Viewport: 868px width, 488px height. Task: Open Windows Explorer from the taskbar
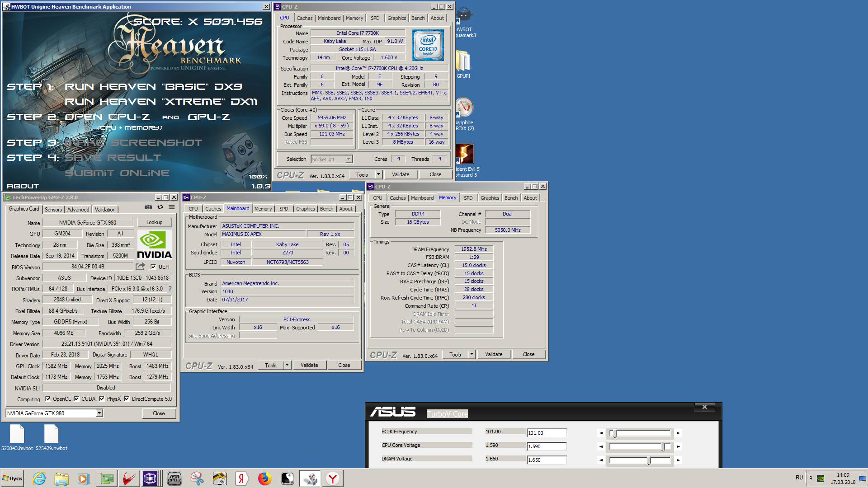61,479
